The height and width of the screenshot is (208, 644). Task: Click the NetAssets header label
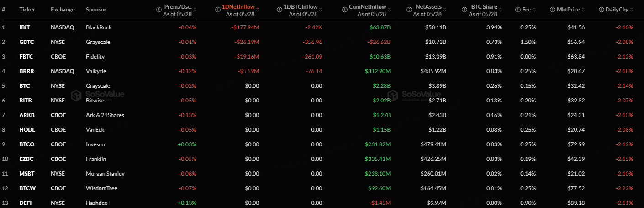428,8
